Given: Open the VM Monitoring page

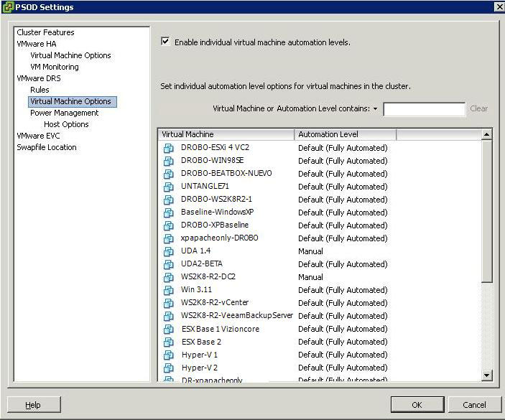Looking at the screenshot, I should (x=55, y=67).
